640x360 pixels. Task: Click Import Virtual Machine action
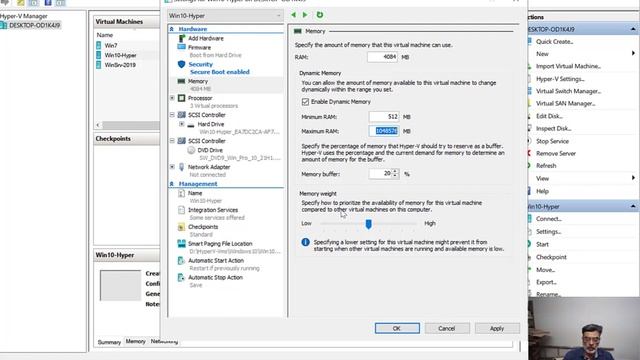pyautogui.click(x=568, y=66)
